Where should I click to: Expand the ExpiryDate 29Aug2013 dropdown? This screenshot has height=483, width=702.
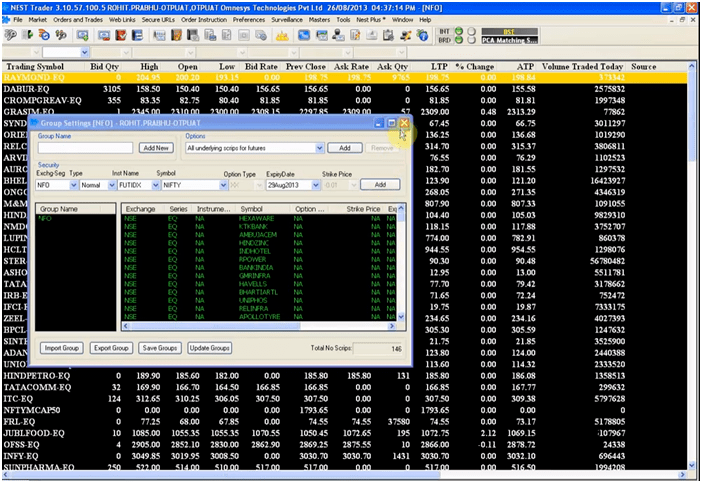click(x=316, y=185)
